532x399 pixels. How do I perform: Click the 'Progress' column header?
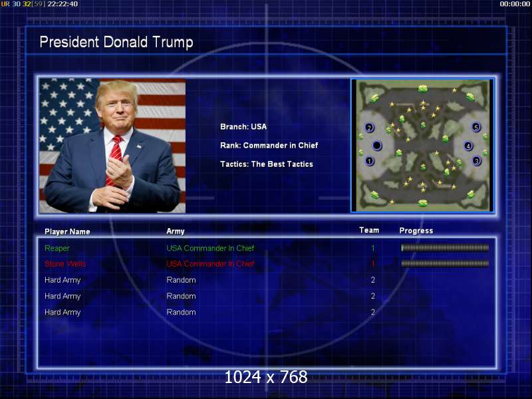(x=416, y=231)
